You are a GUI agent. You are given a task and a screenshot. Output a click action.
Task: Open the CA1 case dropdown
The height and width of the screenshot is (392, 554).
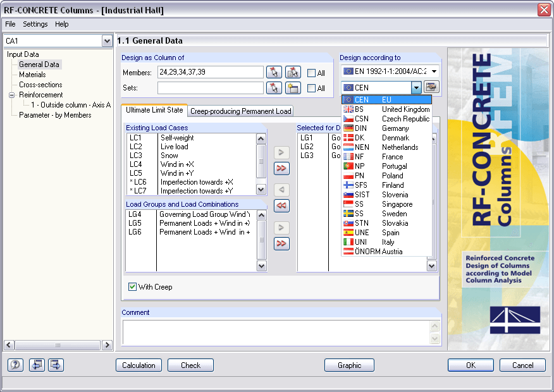point(107,41)
